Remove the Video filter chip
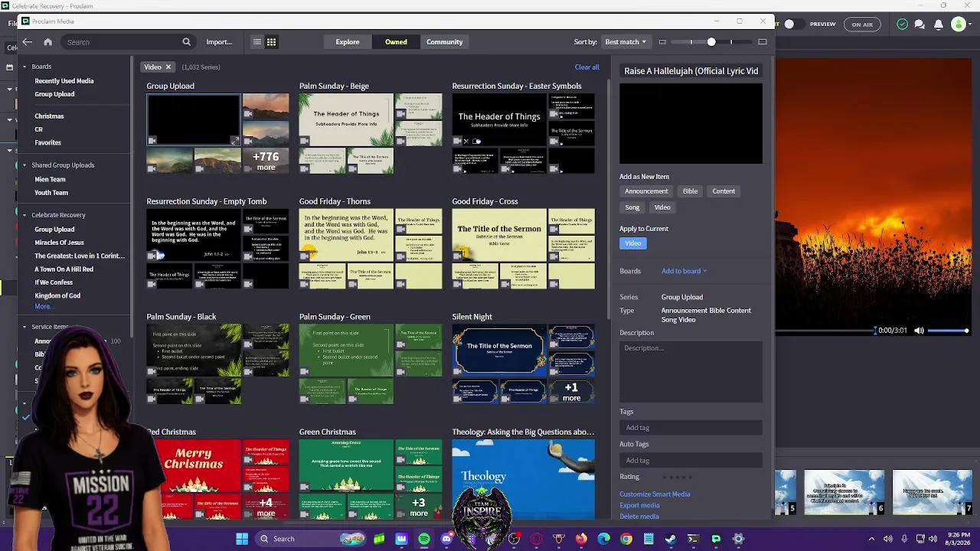Image resolution: width=980 pixels, height=551 pixels. 168,67
